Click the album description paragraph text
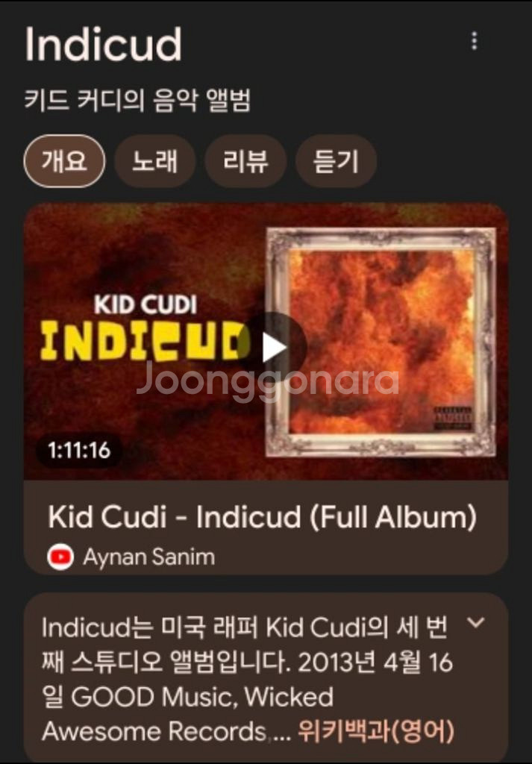Viewport: 532px width, 764px height. point(248,680)
